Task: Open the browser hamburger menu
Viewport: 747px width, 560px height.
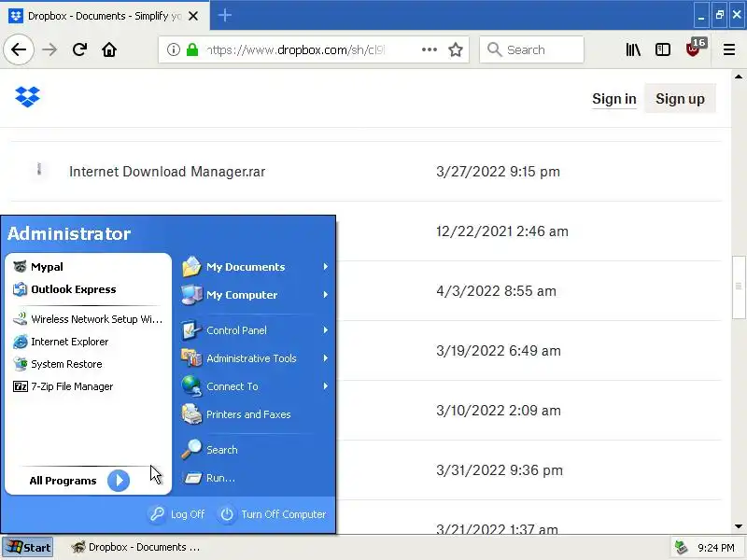Action: click(729, 49)
